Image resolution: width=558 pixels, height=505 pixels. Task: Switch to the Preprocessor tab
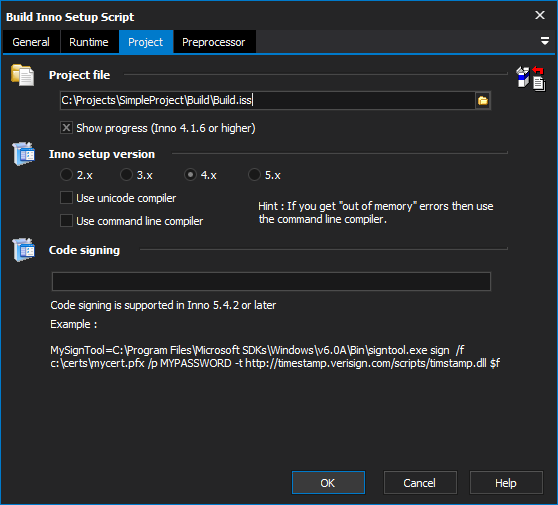[214, 42]
